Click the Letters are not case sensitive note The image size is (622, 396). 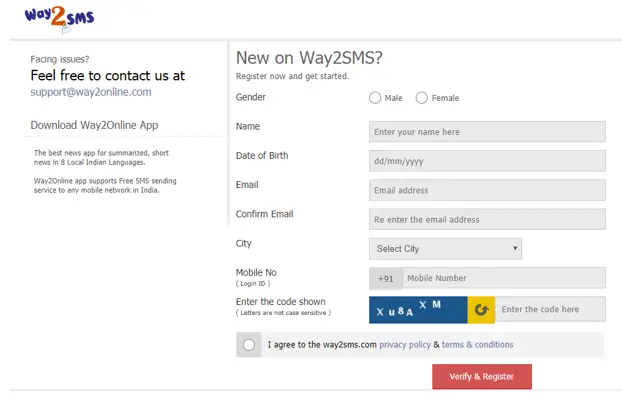coord(283,313)
